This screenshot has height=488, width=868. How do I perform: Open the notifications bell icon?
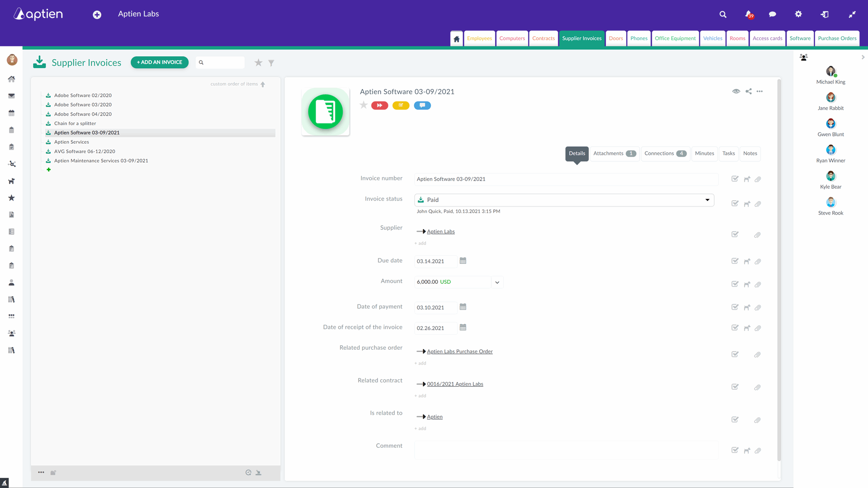749,14
